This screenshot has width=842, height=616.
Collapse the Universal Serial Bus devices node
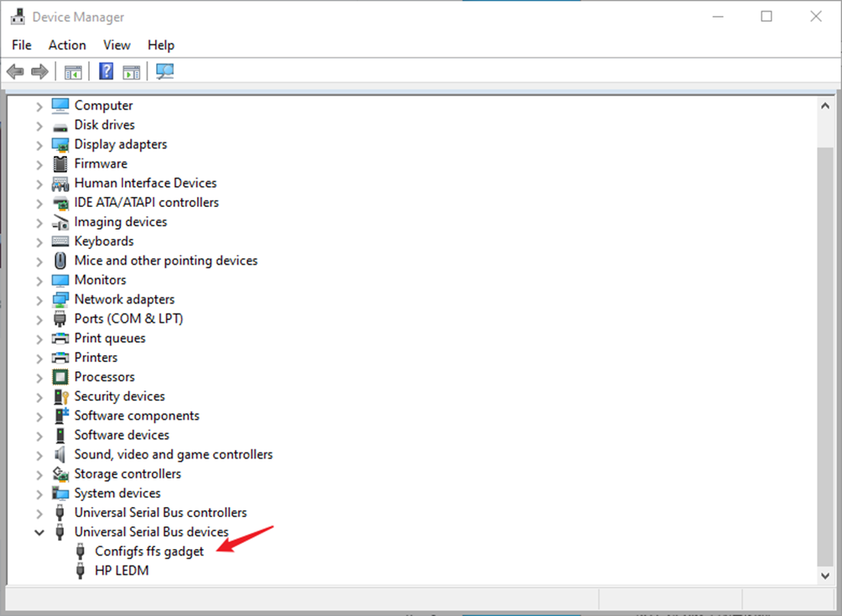39,532
